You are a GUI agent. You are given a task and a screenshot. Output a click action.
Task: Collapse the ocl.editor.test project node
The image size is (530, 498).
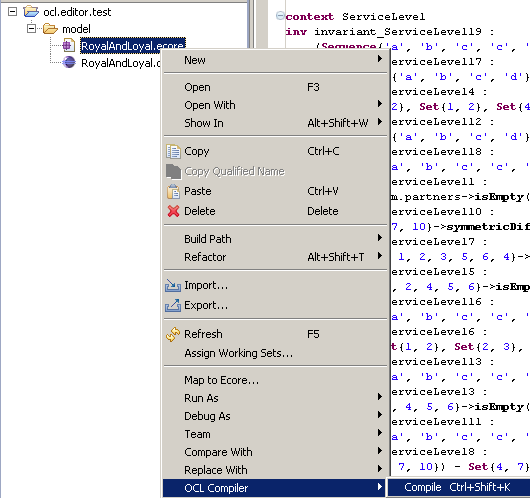13,12
